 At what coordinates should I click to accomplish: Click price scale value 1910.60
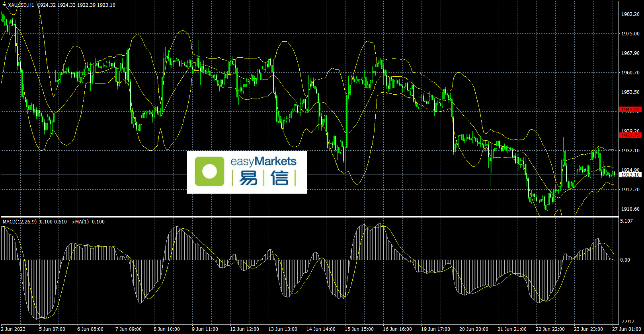(630, 209)
